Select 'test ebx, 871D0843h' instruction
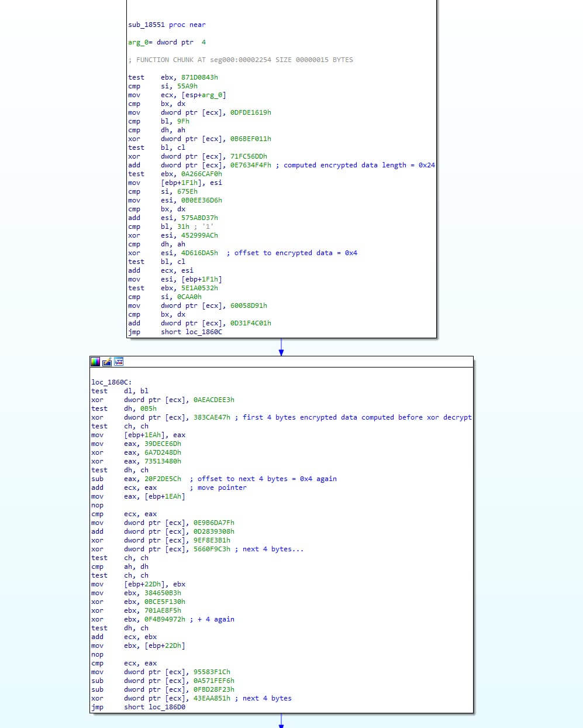This screenshot has width=583, height=728. (x=173, y=77)
